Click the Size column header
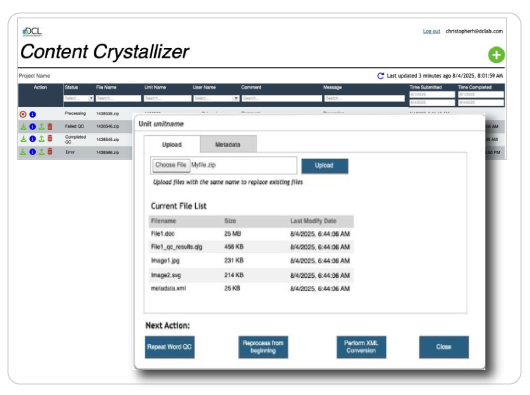530x395 pixels. [x=230, y=221]
